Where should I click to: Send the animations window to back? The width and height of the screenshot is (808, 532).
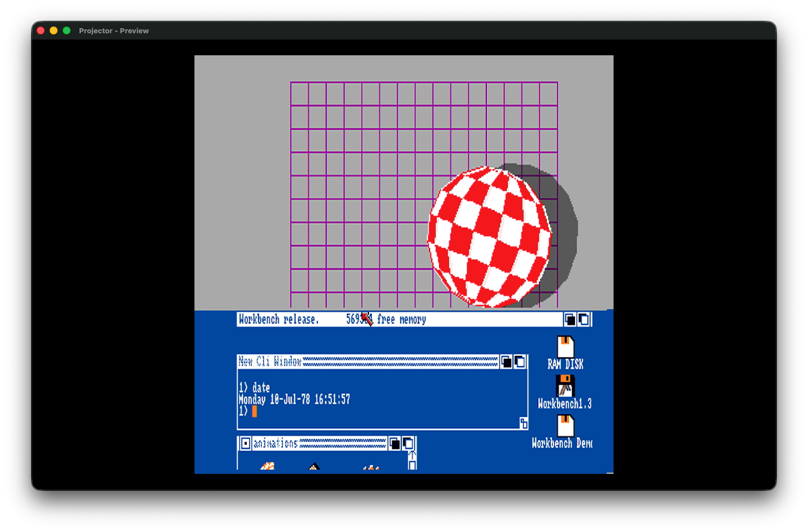[395, 443]
